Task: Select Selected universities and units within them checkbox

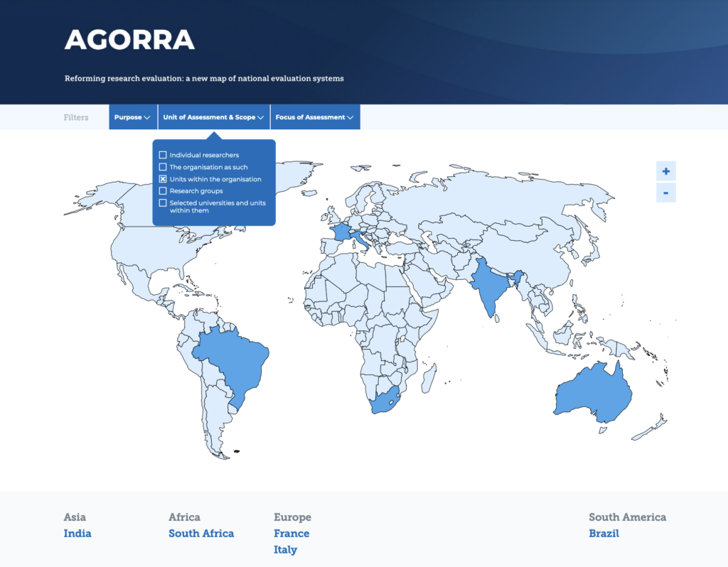Action: tap(163, 202)
